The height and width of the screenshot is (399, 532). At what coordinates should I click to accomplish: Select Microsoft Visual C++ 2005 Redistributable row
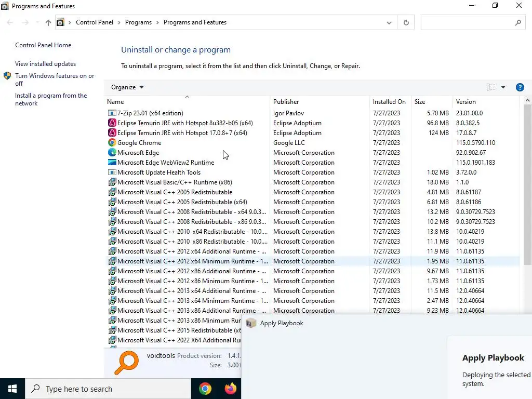(313, 192)
